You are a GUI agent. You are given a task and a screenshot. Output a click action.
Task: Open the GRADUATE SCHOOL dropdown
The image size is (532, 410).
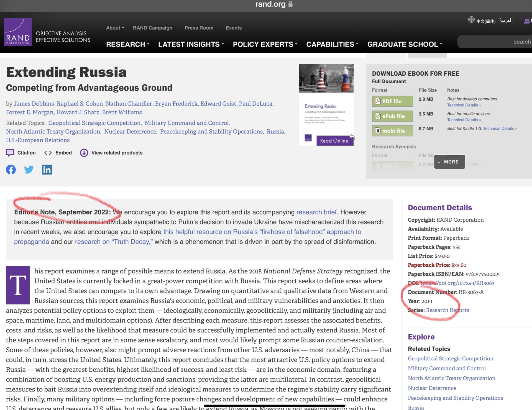[405, 44]
